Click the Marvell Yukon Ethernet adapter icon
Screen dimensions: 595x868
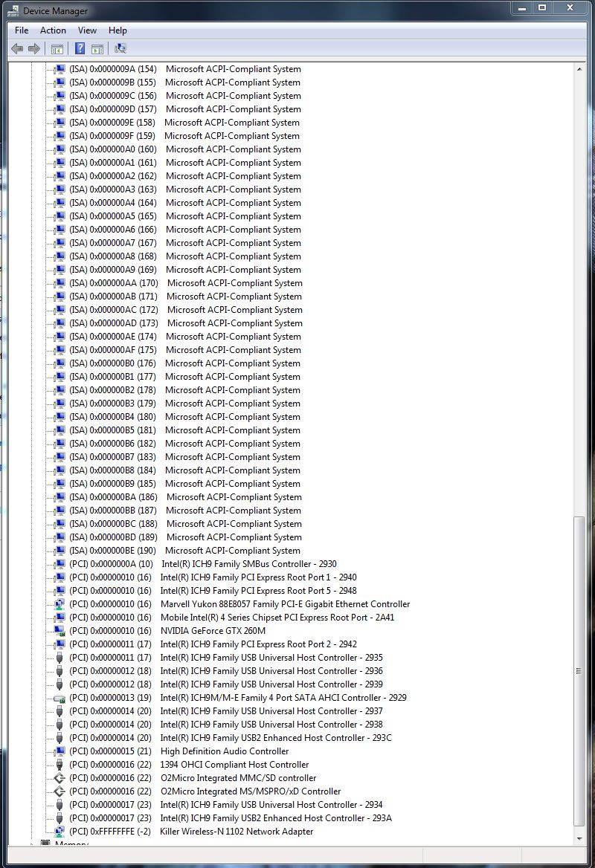59,604
